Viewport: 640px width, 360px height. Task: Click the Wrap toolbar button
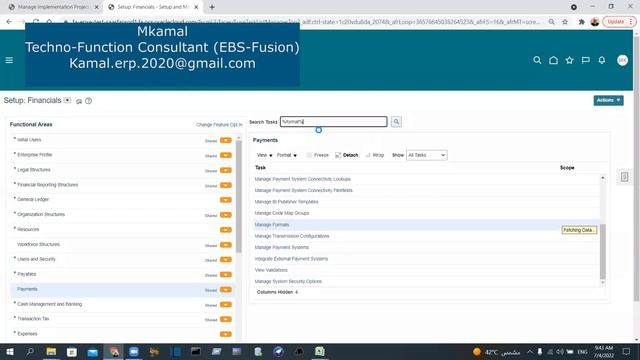click(x=375, y=155)
